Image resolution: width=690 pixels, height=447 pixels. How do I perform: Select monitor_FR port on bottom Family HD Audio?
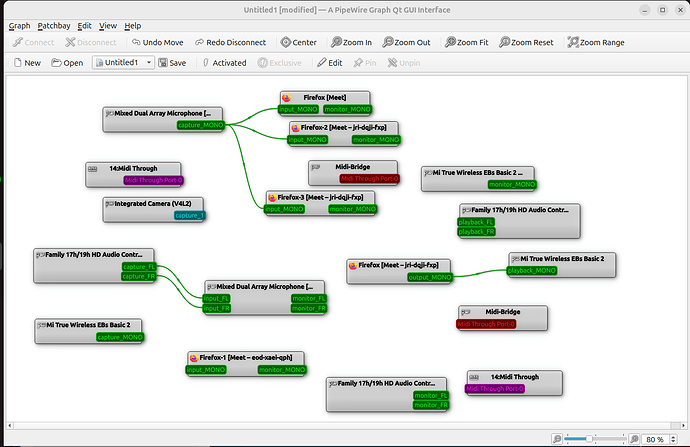pyautogui.click(x=431, y=405)
